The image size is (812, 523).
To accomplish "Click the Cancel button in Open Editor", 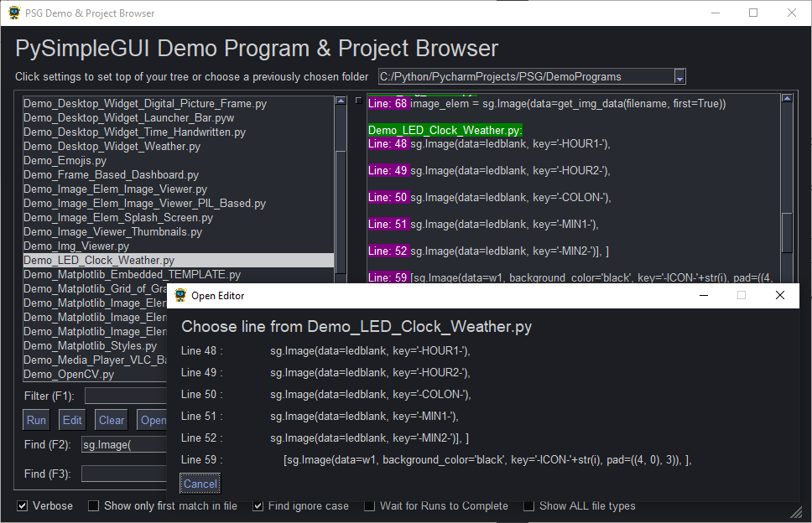I will pyautogui.click(x=200, y=484).
